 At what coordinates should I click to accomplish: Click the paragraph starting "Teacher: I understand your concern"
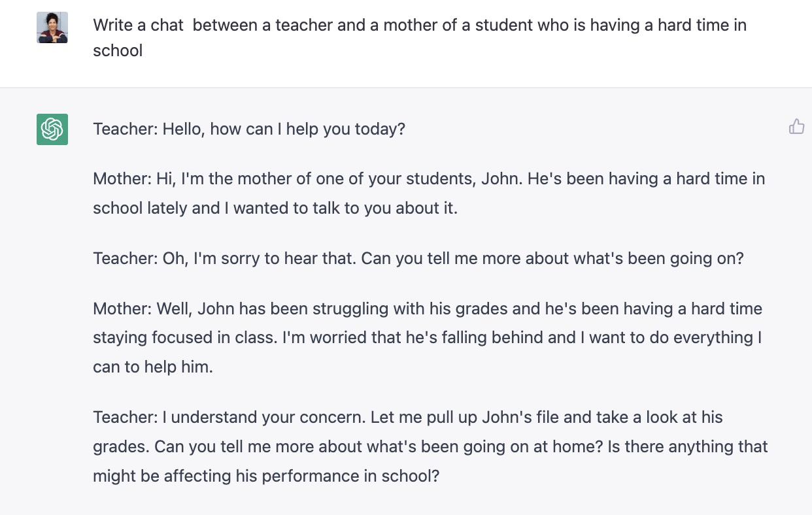pos(430,446)
